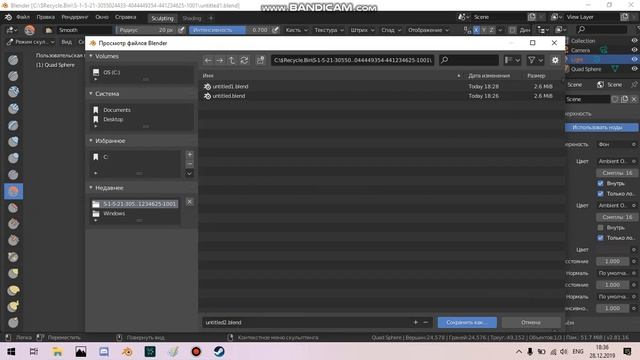640x360 pixels.
Task: Open display mode dropdown in file browser
Action: click(x=512, y=60)
